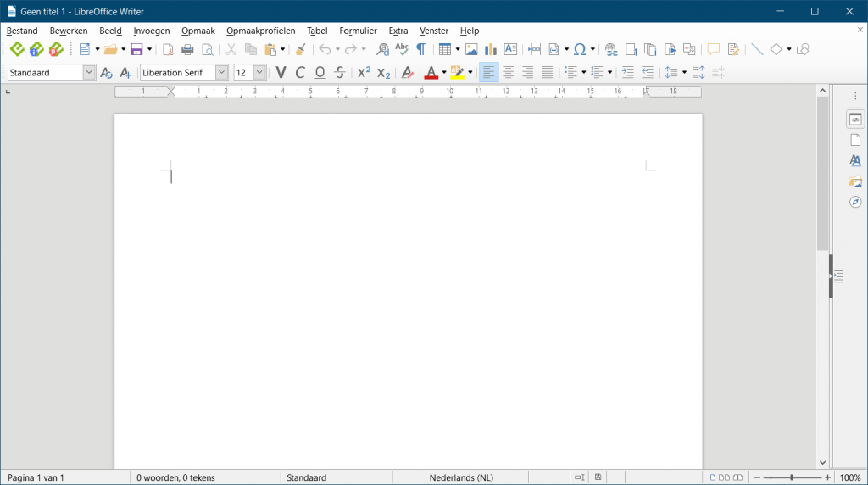Image resolution: width=868 pixels, height=485 pixels.
Task: Open the Venster menu
Action: tap(434, 31)
